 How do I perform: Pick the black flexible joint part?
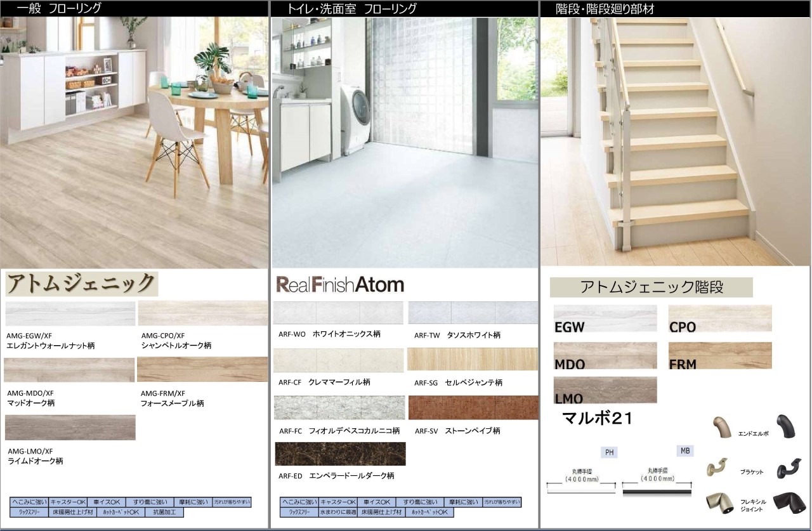coord(789,502)
